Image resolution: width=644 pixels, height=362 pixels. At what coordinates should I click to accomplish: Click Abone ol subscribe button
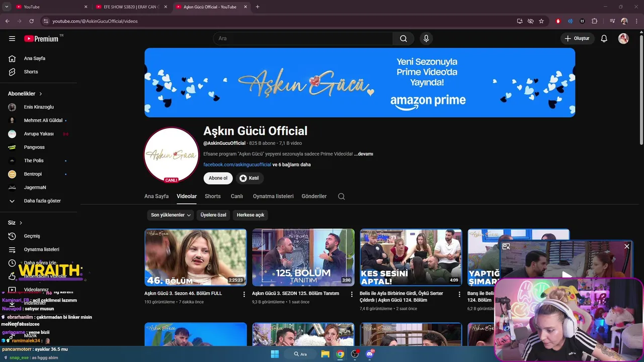click(218, 178)
